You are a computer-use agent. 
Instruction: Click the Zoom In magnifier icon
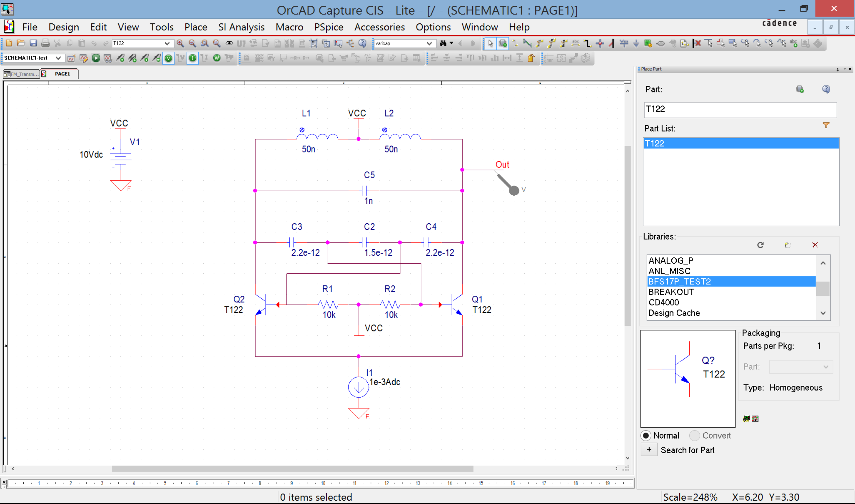[180, 43]
